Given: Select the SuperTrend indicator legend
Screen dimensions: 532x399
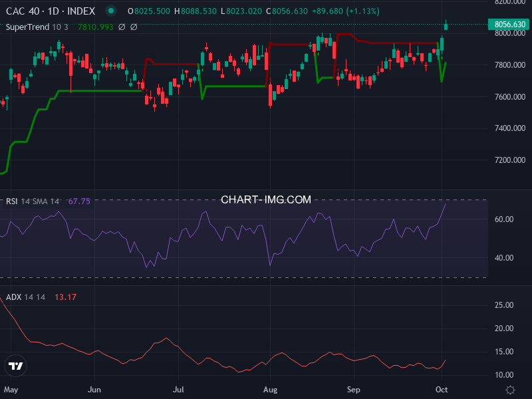Looking at the screenshot, I should coord(37,27).
